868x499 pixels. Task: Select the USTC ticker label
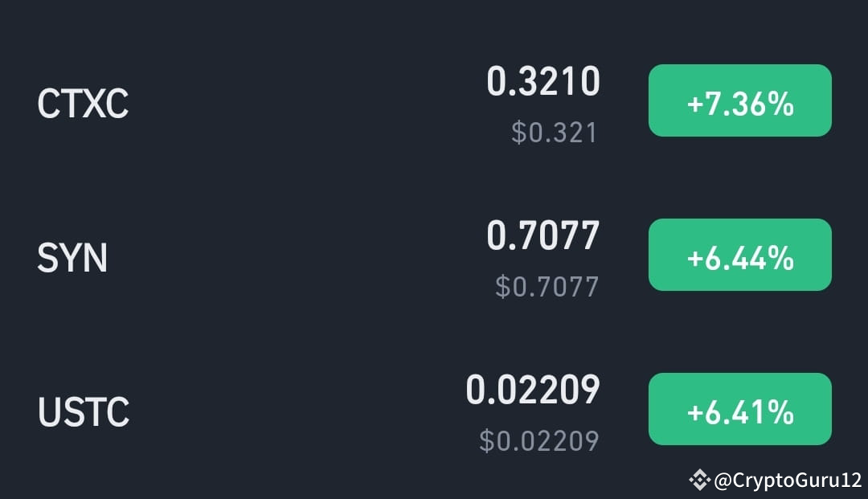(x=84, y=411)
